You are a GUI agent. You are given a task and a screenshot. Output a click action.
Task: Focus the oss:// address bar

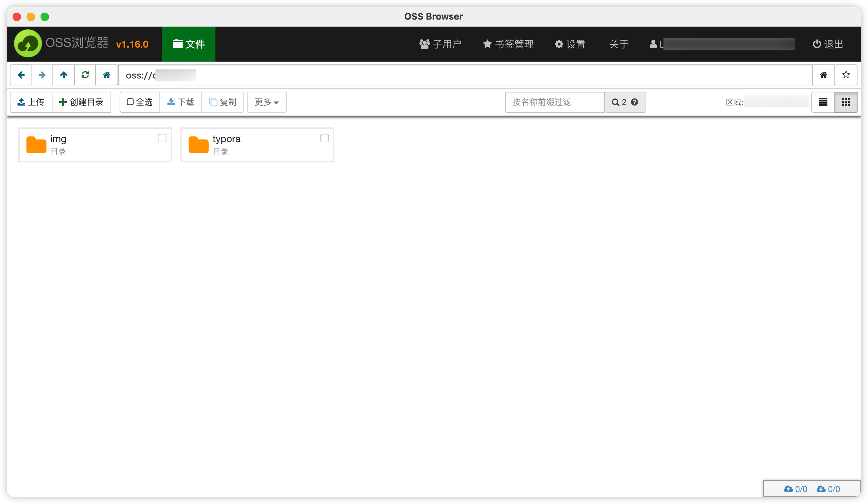(x=465, y=75)
